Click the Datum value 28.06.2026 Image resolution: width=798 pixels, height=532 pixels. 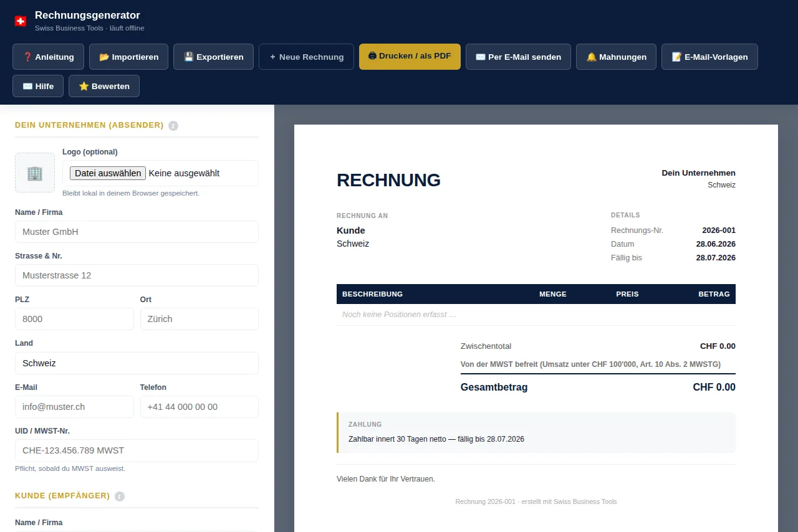pyautogui.click(x=716, y=244)
